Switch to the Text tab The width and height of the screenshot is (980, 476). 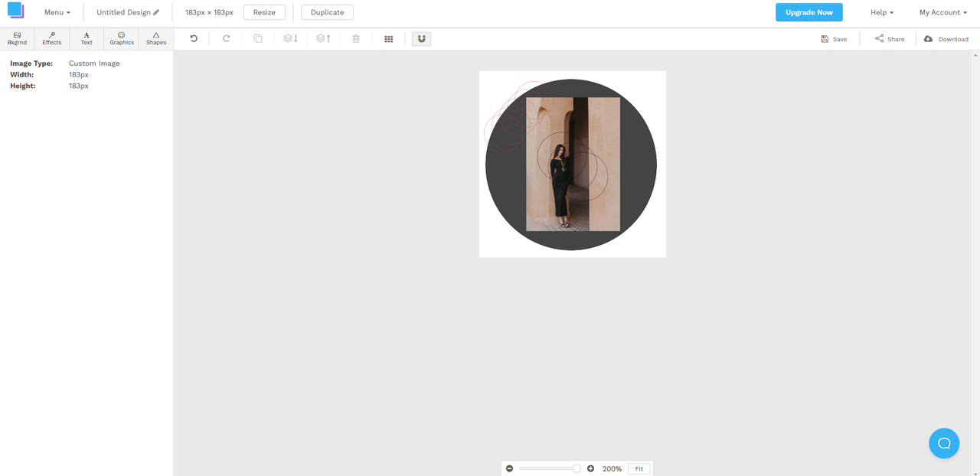pyautogui.click(x=87, y=39)
